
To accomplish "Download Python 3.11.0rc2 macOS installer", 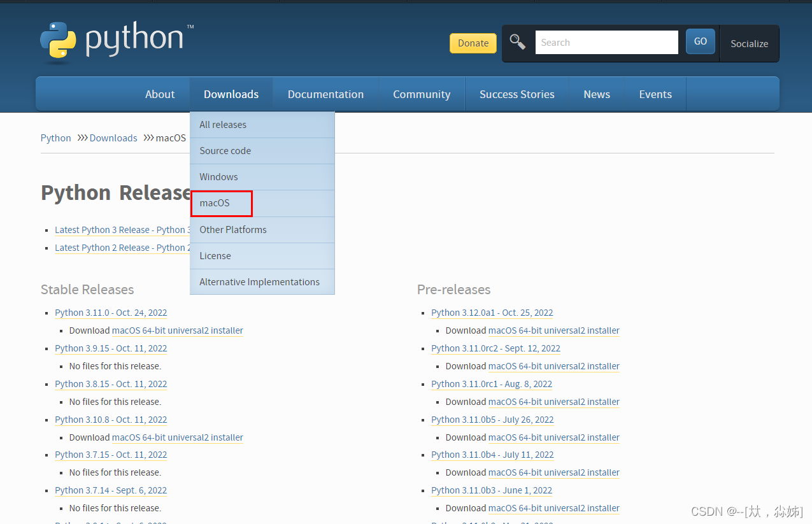I will [x=554, y=366].
